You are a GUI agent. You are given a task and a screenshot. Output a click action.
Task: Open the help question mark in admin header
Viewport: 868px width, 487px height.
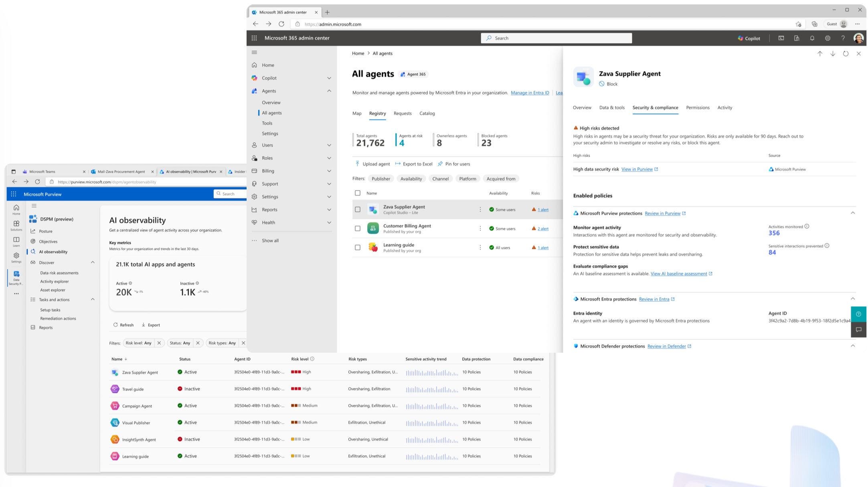[843, 38]
